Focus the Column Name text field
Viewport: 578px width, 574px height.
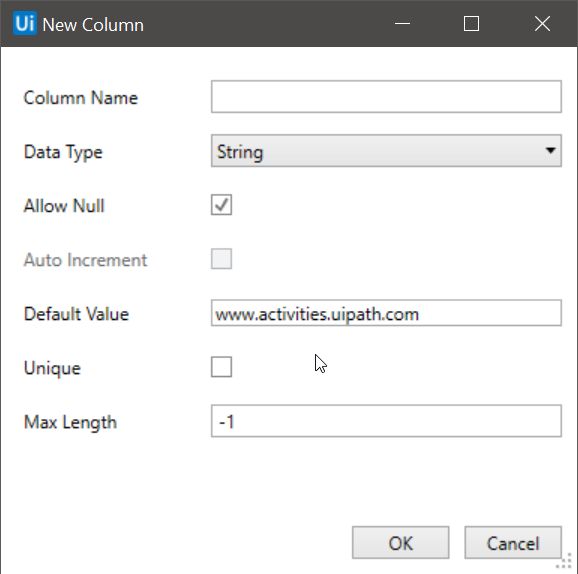click(x=386, y=97)
